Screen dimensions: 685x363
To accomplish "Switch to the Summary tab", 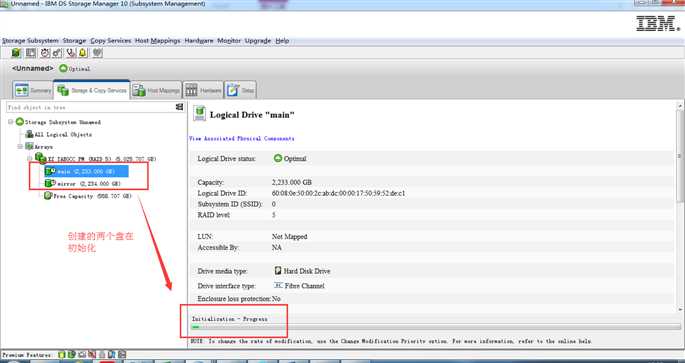I will (33, 90).
